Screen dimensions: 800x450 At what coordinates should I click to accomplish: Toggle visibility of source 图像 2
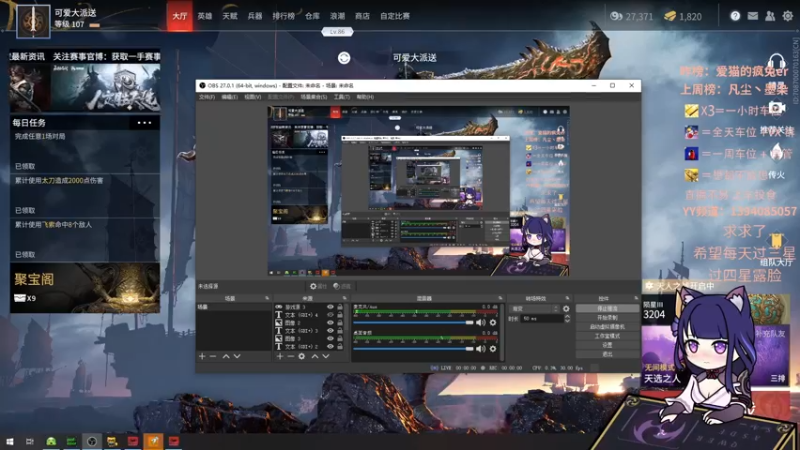click(330, 322)
